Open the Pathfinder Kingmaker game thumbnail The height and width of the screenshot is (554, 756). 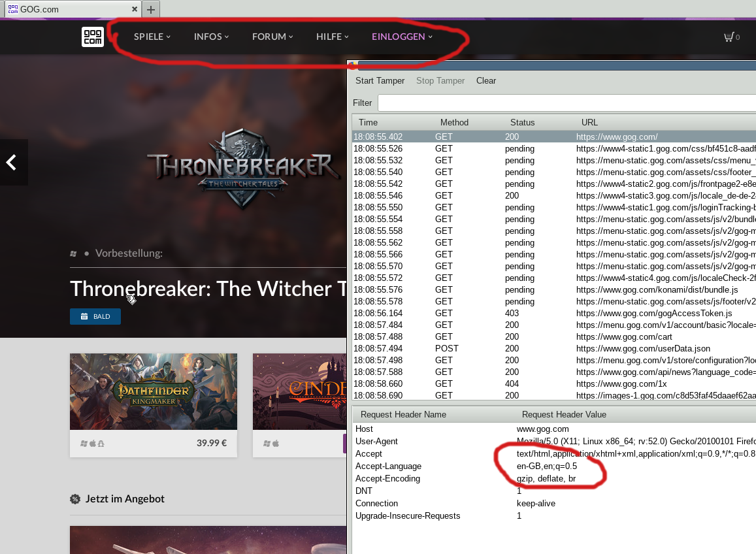tap(154, 391)
